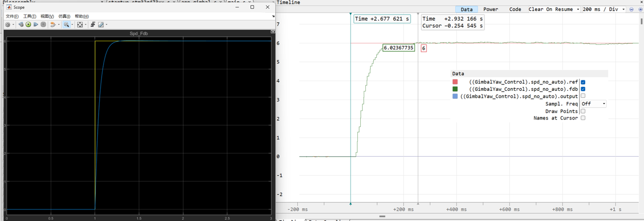The height and width of the screenshot is (221, 644).
Task: Click the highlight signal source icon
Action: (x=53, y=25)
